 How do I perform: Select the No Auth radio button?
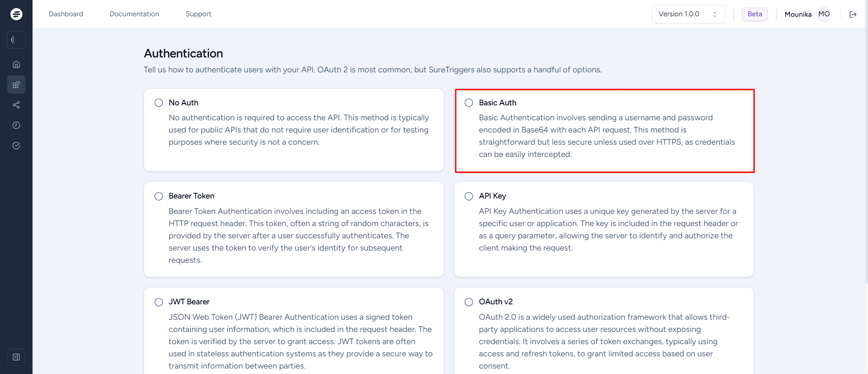159,103
